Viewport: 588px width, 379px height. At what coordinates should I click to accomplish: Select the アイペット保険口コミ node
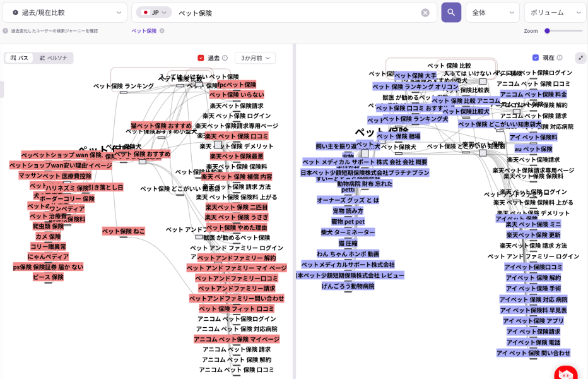pyautogui.click(x=533, y=267)
